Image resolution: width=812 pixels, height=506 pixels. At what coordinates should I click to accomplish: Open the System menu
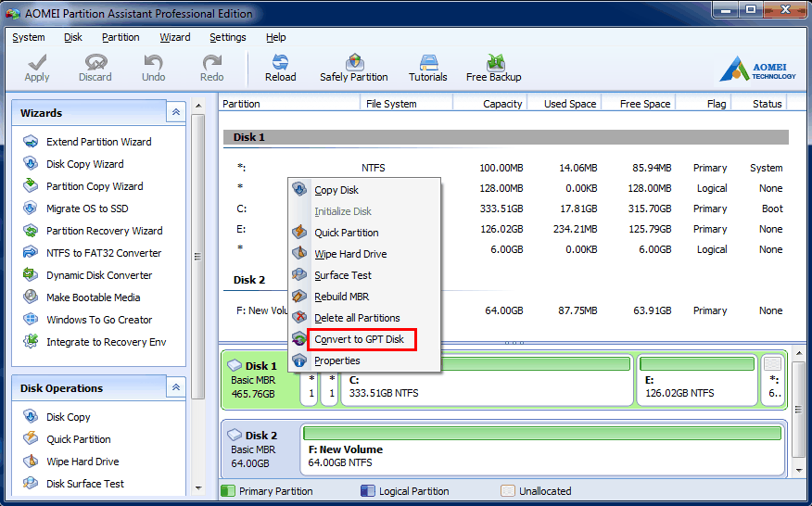(x=29, y=37)
